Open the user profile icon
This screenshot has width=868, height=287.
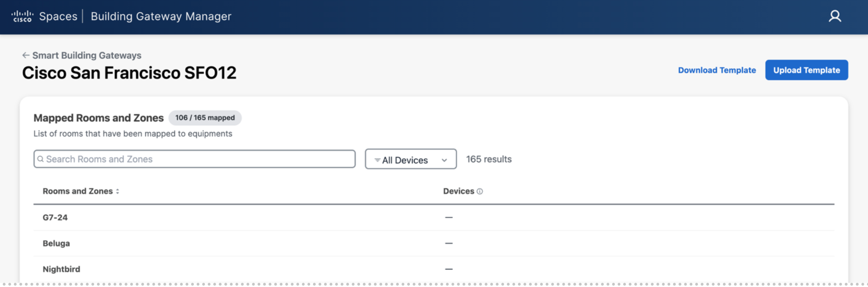(x=835, y=17)
